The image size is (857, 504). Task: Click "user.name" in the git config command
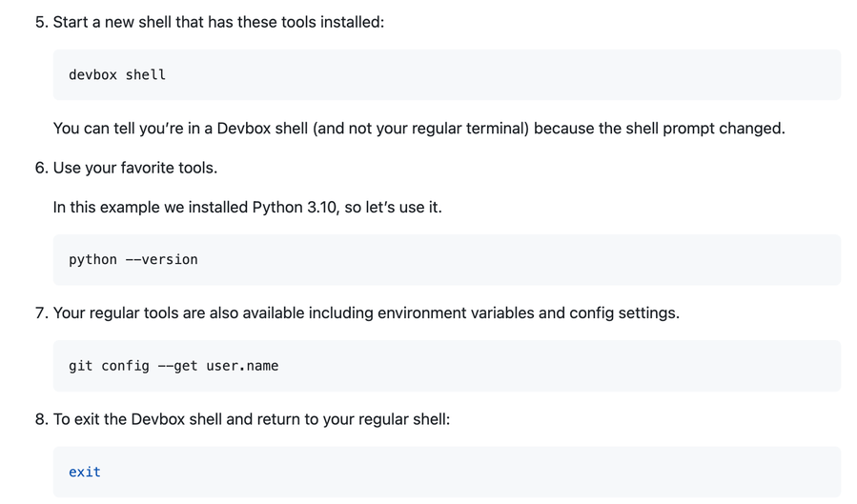(x=242, y=366)
